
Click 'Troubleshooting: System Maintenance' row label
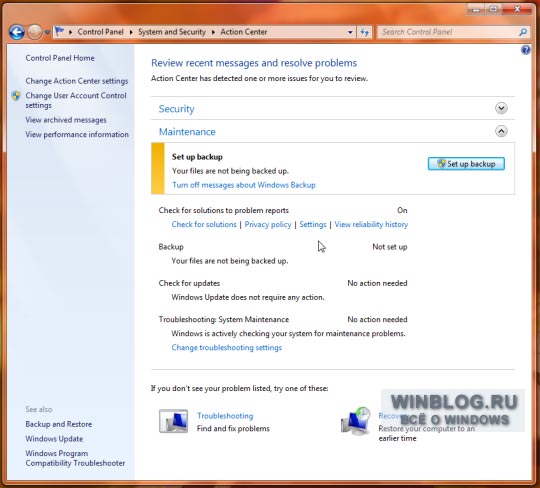(224, 319)
